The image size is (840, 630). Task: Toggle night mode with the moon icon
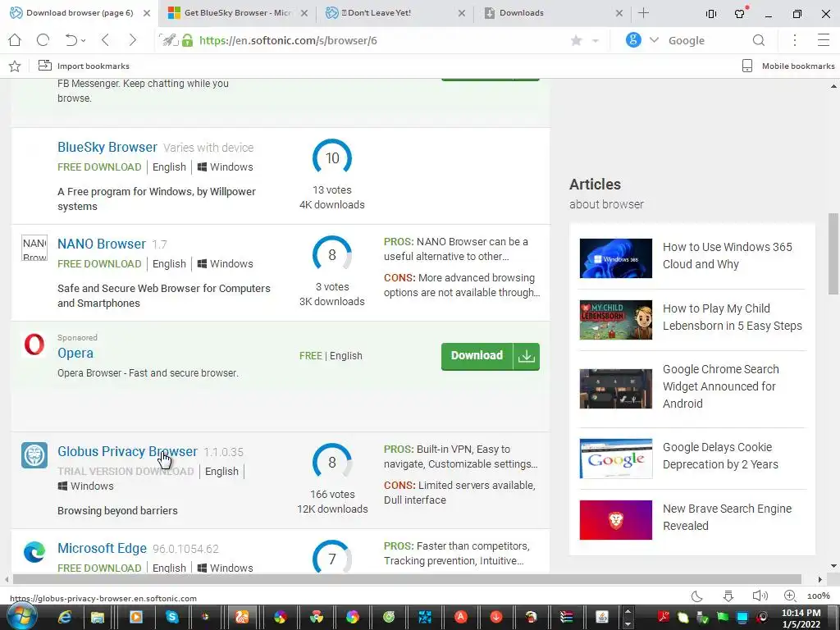point(697,596)
